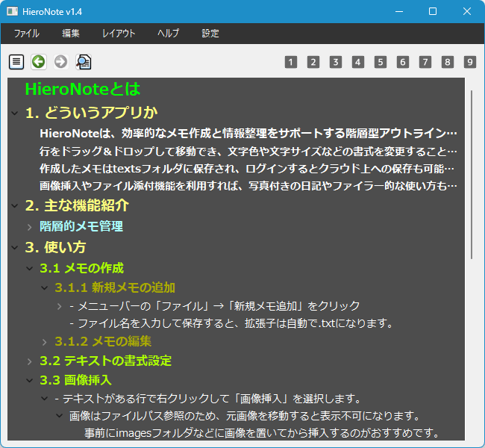Collapse the 2. 主な機能紹介 section
This screenshot has height=448, width=485.
15,205
